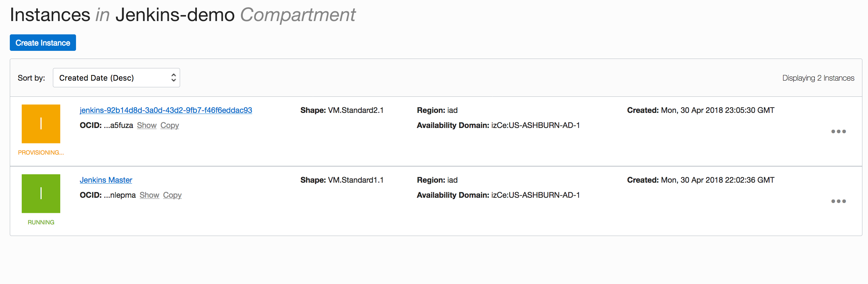868x284 pixels.
Task: Click the Instances in Jenkins-demo Compartment heading
Action: click(182, 15)
